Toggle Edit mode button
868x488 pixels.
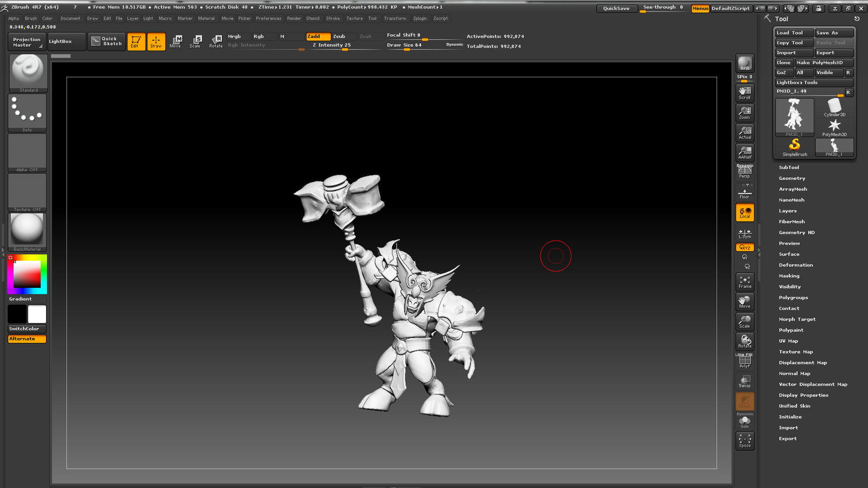136,41
